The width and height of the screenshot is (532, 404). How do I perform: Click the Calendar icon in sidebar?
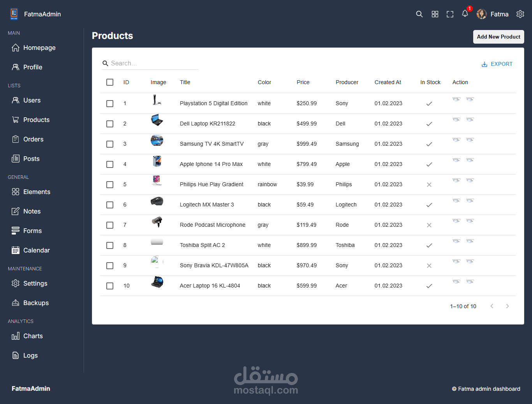click(x=16, y=250)
